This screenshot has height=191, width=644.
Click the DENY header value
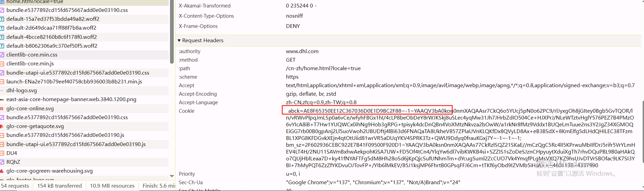pyautogui.click(x=293, y=26)
